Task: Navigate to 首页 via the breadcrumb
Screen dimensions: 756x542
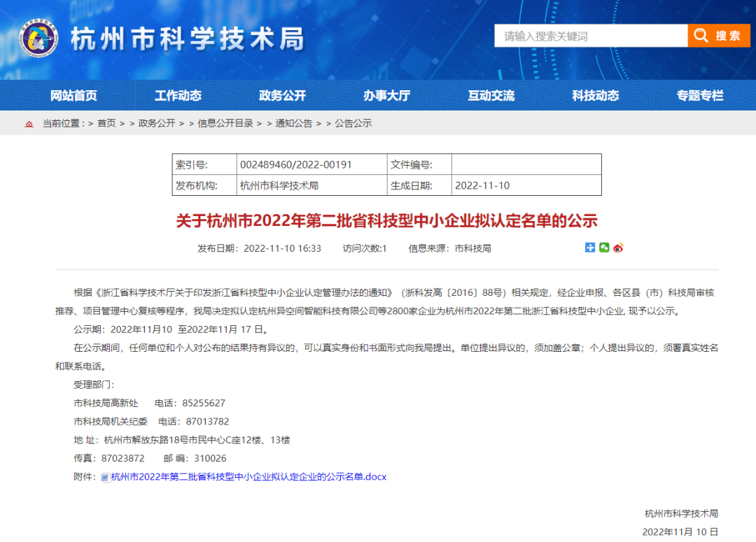Action: click(106, 123)
